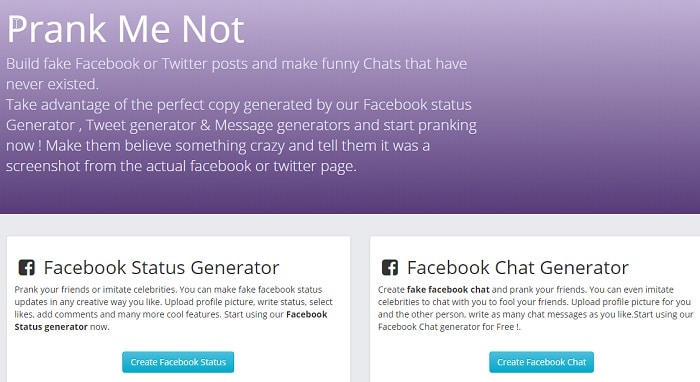Click the bold Facebook Status generator text
The image size is (700, 382).
[x=171, y=320]
